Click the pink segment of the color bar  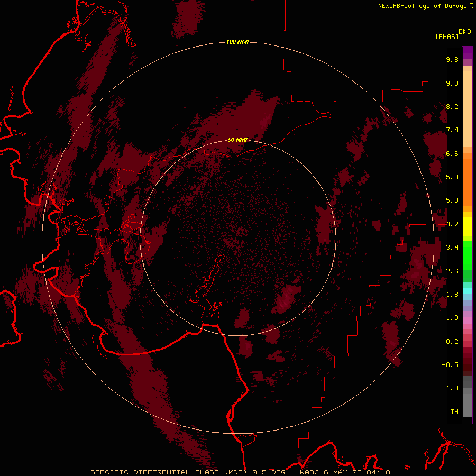point(467,321)
